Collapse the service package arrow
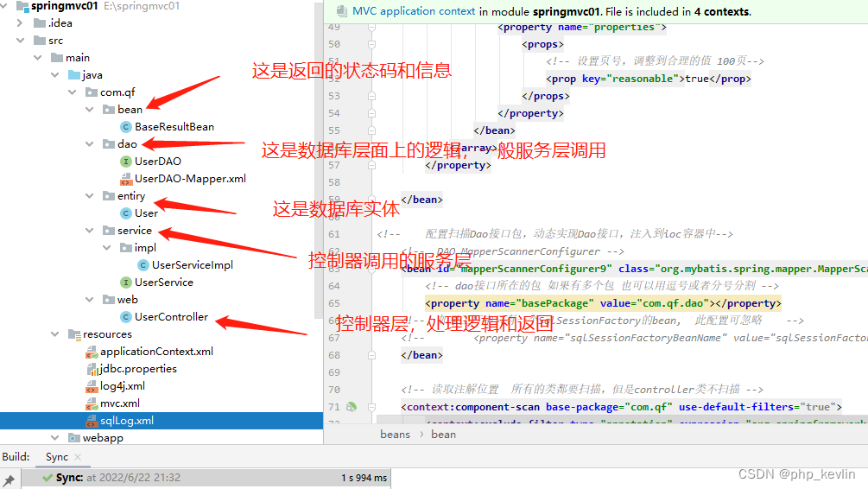Screen dimensions: 868x489 (x=89, y=231)
